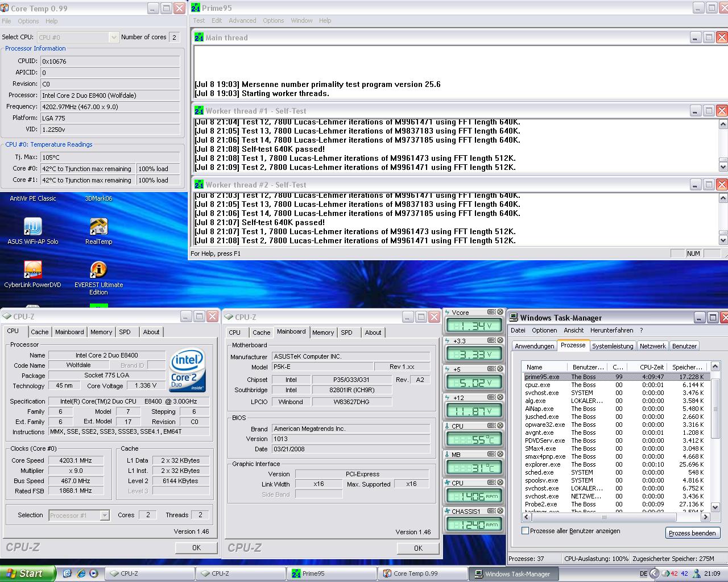Close the +12 voltage sensor widget
The width and height of the screenshot is (728, 582).
(500, 397)
